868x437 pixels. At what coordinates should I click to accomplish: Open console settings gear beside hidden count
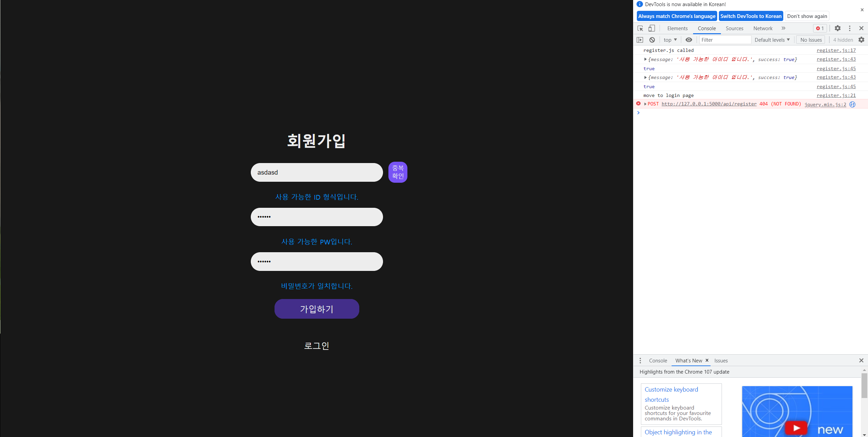point(861,40)
